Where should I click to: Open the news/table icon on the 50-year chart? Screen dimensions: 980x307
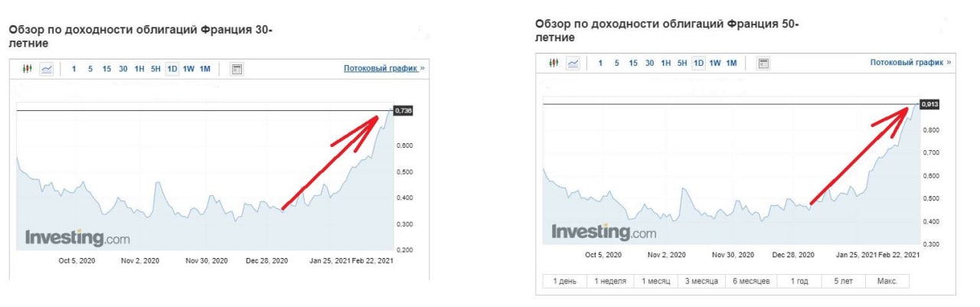click(763, 63)
